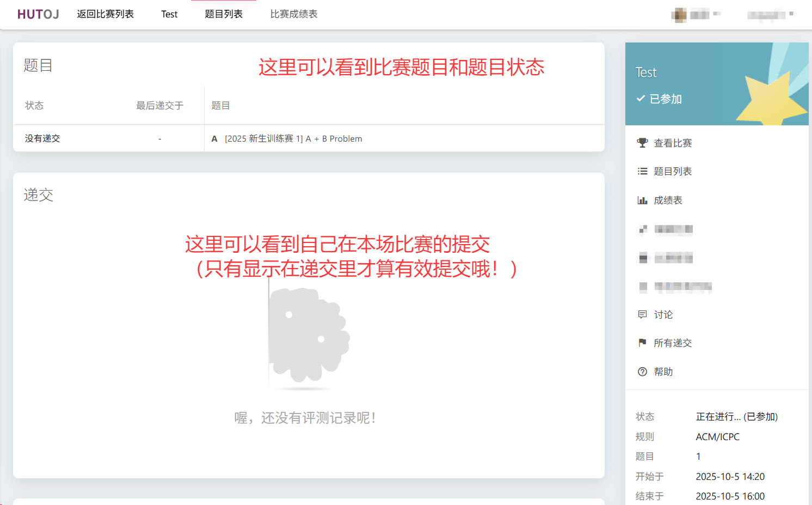The width and height of the screenshot is (812, 505).
Task: Click the gray empty-records illustration
Action: point(307,335)
